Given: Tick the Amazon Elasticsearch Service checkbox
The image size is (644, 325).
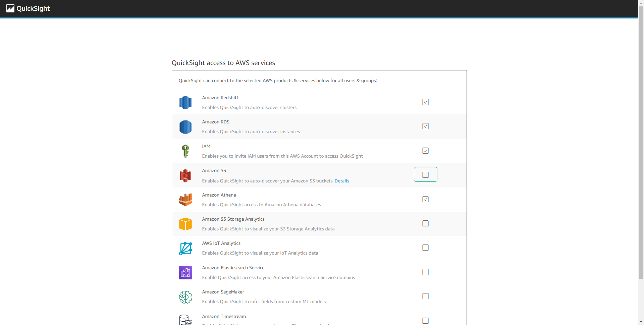Looking at the screenshot, I should coord(425,272).
